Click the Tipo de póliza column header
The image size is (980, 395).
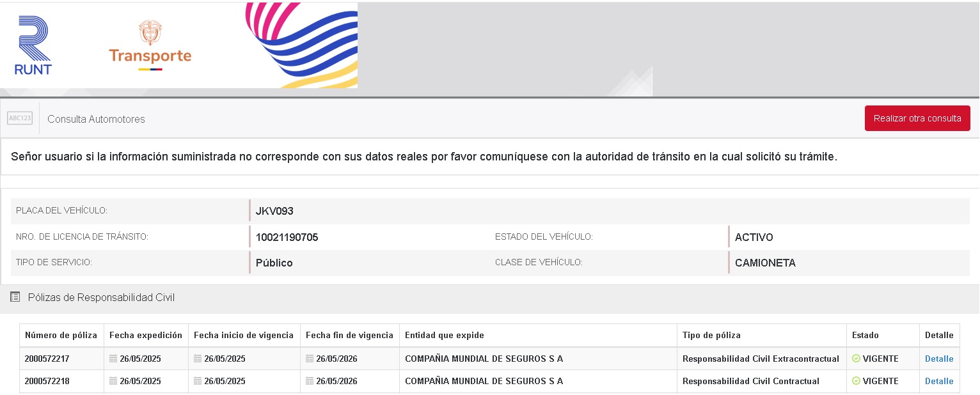tap(711, 336)
